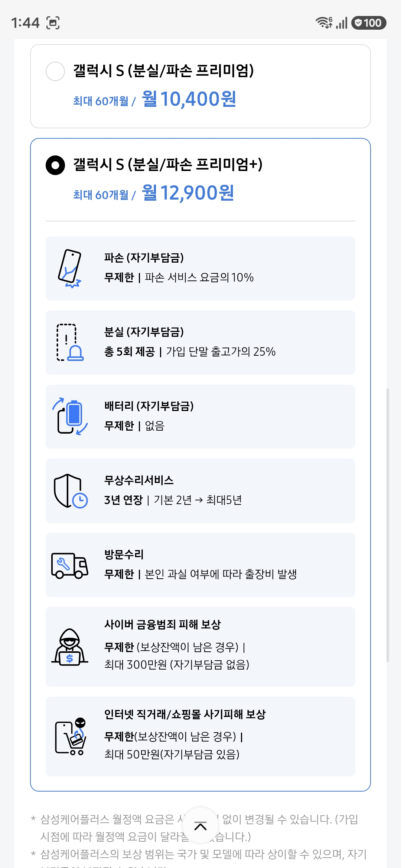This screenshot has width=401, height=868.
Task: Tap the Wi-Fi status bar icon
Action: tap(324, 23)
